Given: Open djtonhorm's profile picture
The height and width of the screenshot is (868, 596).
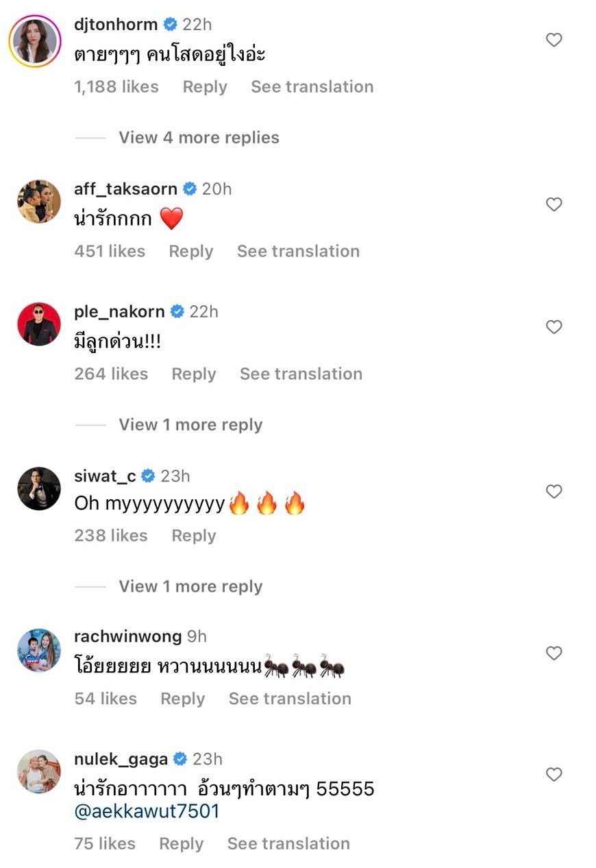Looking at the screenshot, I should (x=34, y=40).
